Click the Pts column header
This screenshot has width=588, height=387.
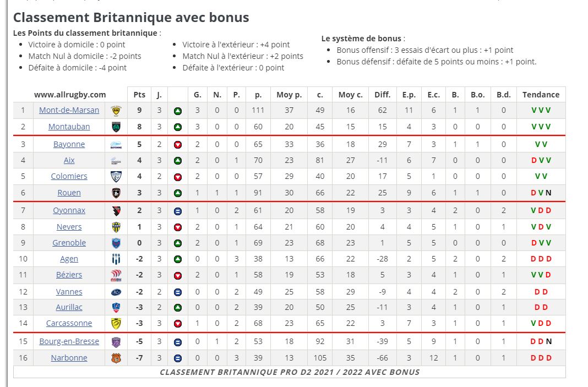point(139,95)
